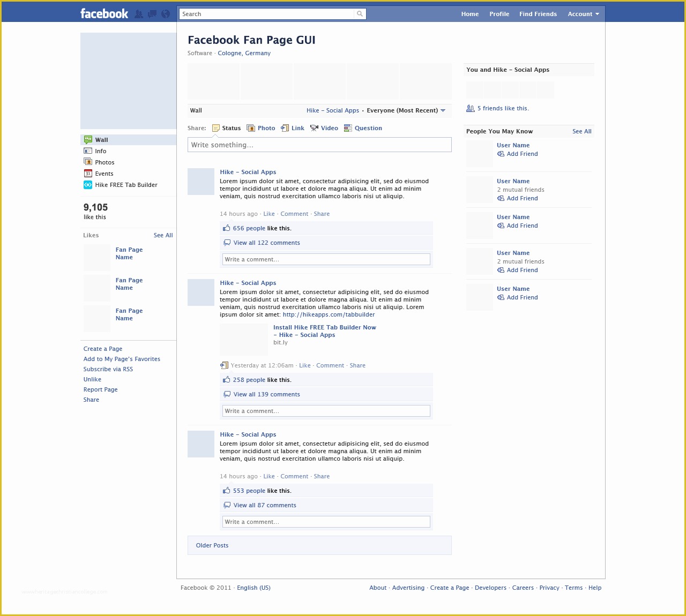686x616 pixels.
Task: Click the link preview thumbnail above bit.ly
Action: (x=244, y=339)
